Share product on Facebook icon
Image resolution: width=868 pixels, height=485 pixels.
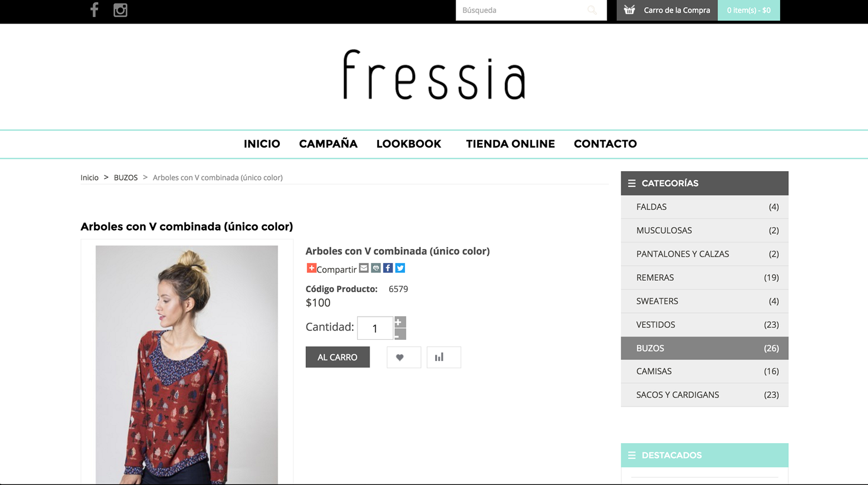click(x=388, y=268)
